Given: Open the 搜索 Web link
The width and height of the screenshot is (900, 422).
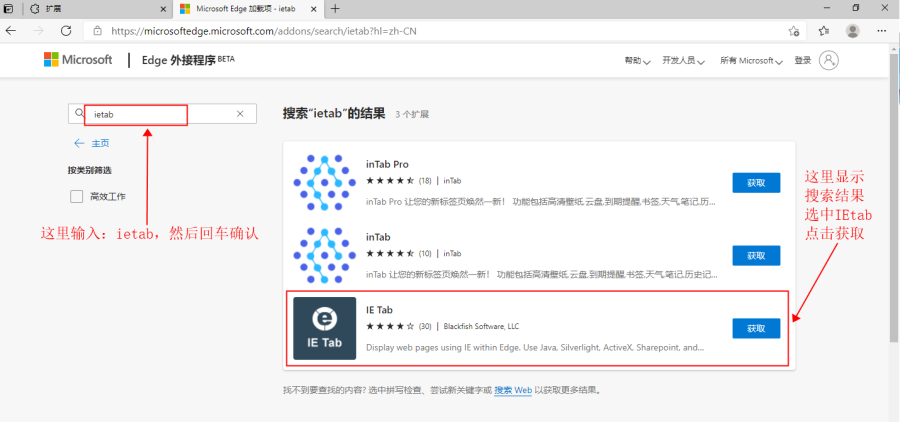Looking at the screenshot, I should [x=513, y=390].
